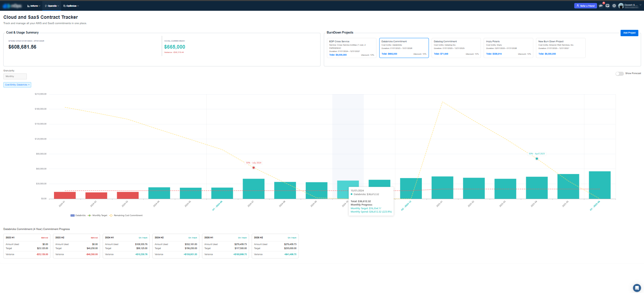Viewport: 644px width, 293px height.
Task: Open the announcements megaphone icon
Action: (x=601, y=6)
